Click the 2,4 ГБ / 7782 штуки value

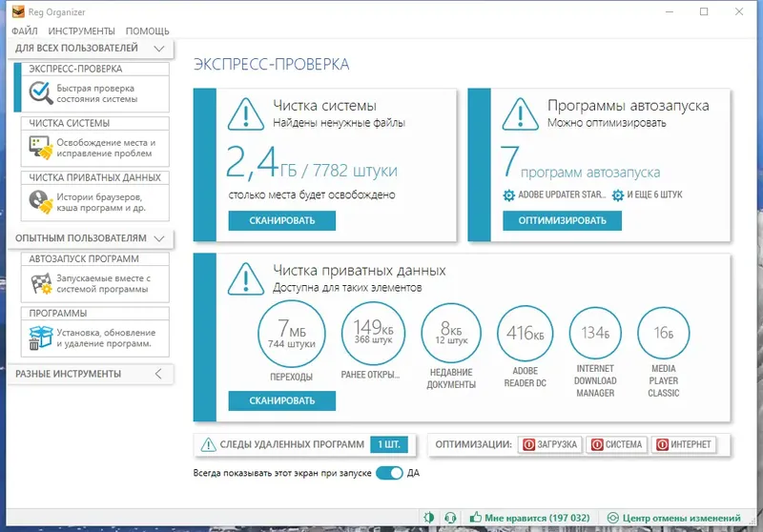(x=312, y=163)
